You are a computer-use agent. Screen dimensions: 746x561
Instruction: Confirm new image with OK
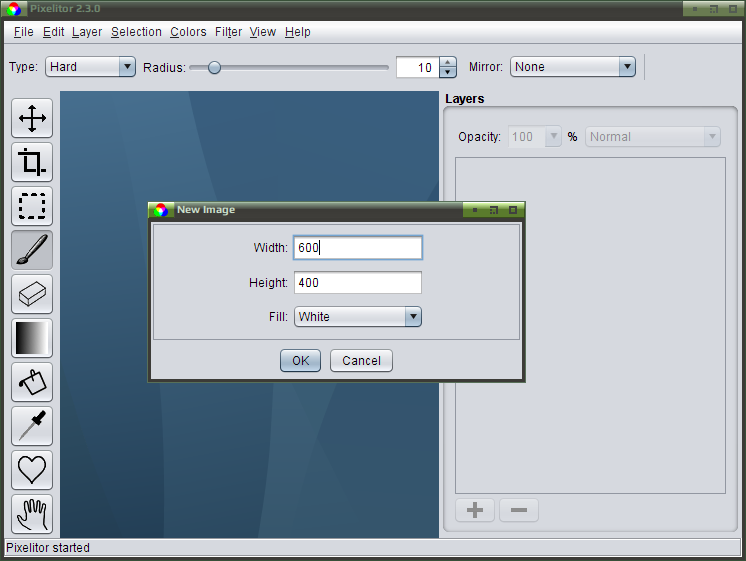pos(300,361)
